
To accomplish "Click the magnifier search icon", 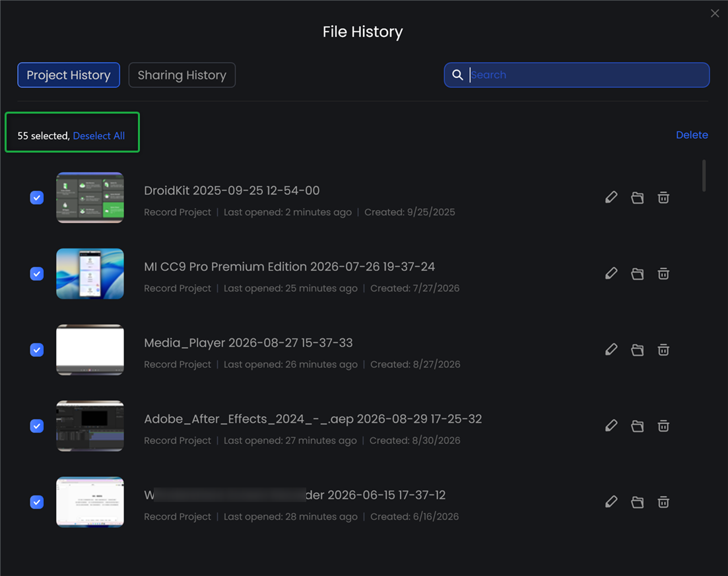I will point(457,75).
